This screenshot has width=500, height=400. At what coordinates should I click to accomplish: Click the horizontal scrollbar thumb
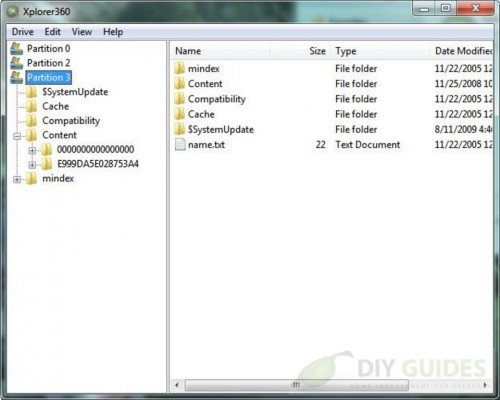pyautogui.click(x=297, y=385)
